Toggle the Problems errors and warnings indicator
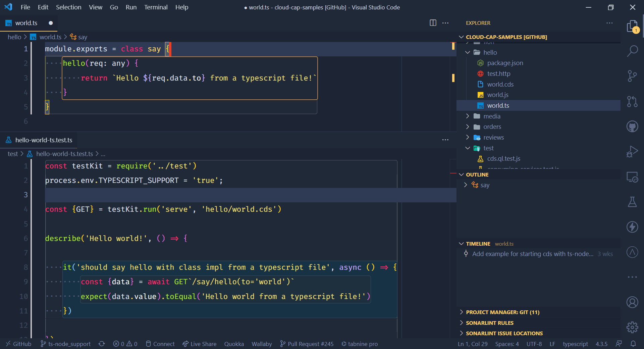This screenshot has width=644, height=349. (125, 344)
